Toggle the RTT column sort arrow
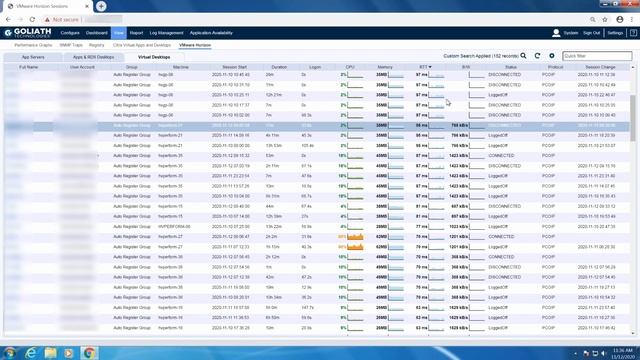640x360 pixels. 430,67
